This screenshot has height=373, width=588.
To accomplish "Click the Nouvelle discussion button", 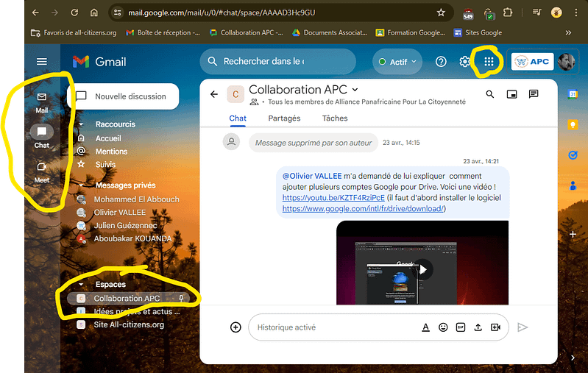I will click(x=122, y=96).
